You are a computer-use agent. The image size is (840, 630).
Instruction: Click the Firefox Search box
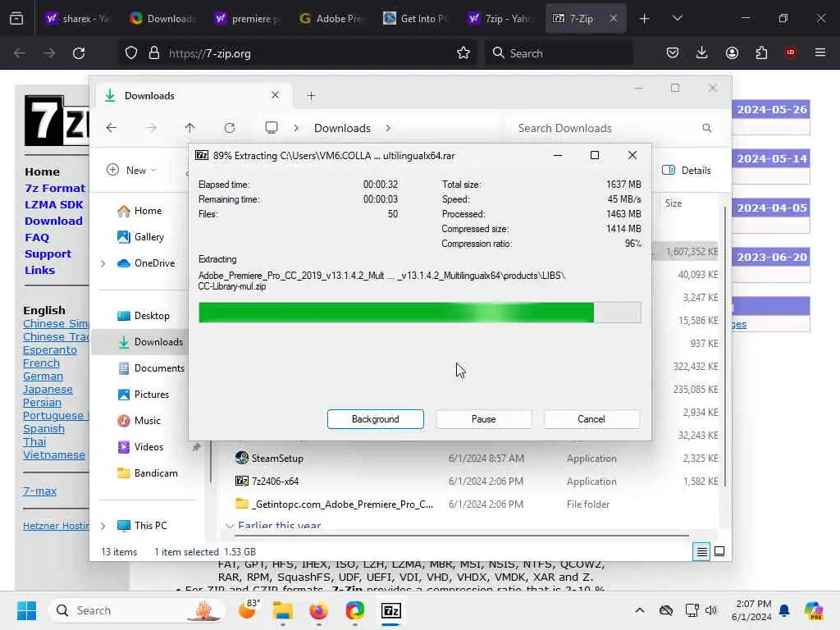[559, 53]
